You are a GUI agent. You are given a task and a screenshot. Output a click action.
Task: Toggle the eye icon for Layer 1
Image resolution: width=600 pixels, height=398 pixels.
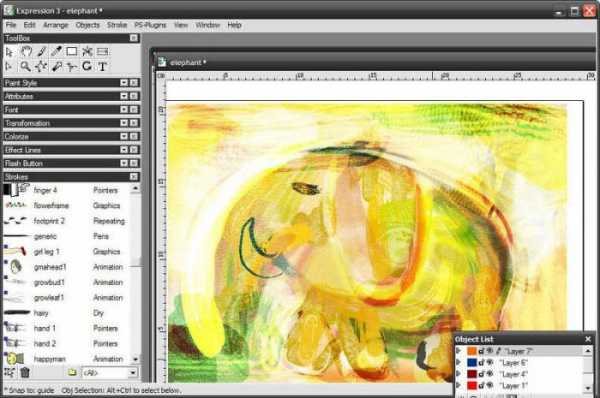click(489, 385)
